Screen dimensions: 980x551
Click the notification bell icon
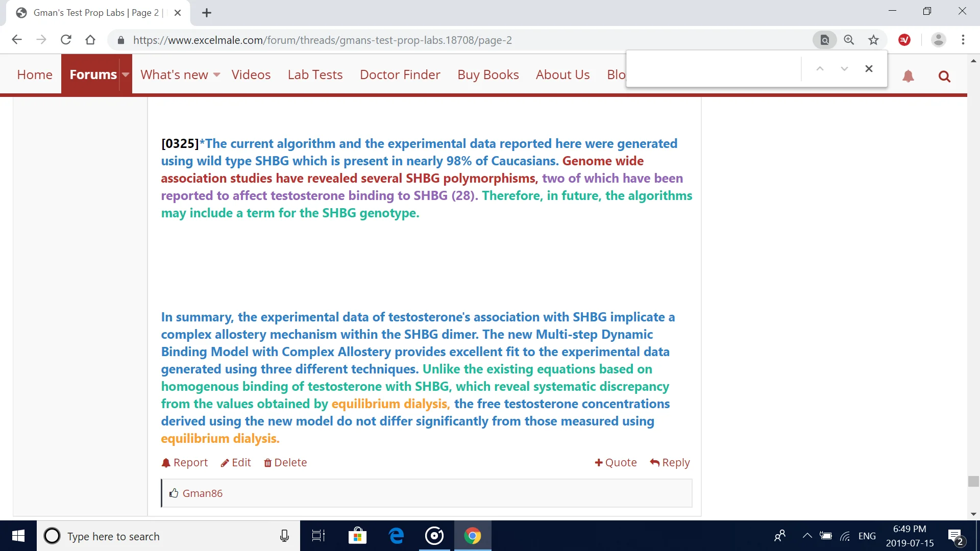click(908, 77)
